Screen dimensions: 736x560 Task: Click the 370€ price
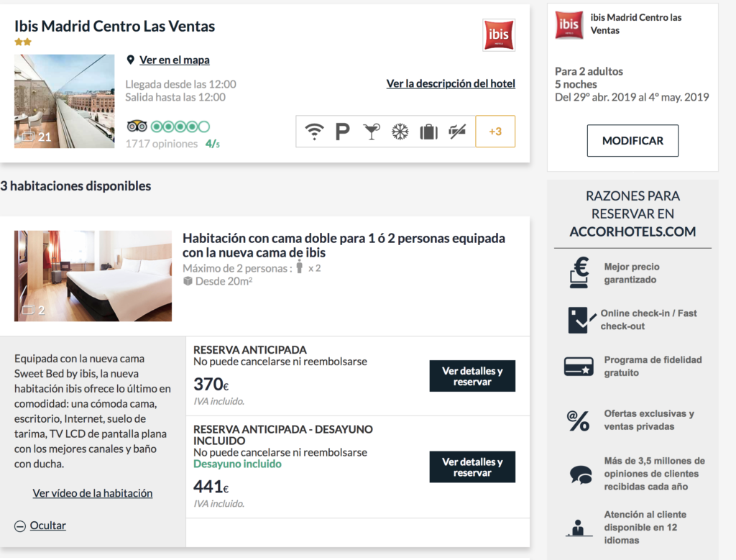tap(211, 385)
